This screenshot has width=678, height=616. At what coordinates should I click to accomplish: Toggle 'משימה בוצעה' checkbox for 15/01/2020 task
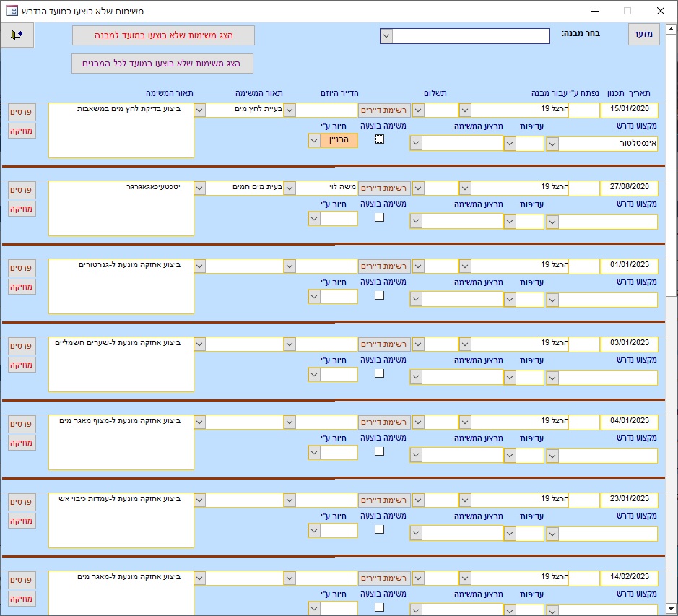tap(379, 139)
